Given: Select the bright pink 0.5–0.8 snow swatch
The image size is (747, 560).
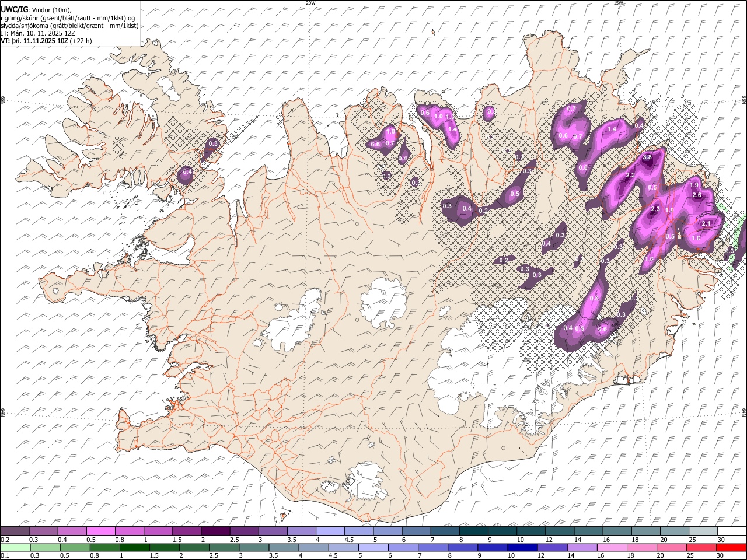Looking at the screenshot, I should 100,531.
